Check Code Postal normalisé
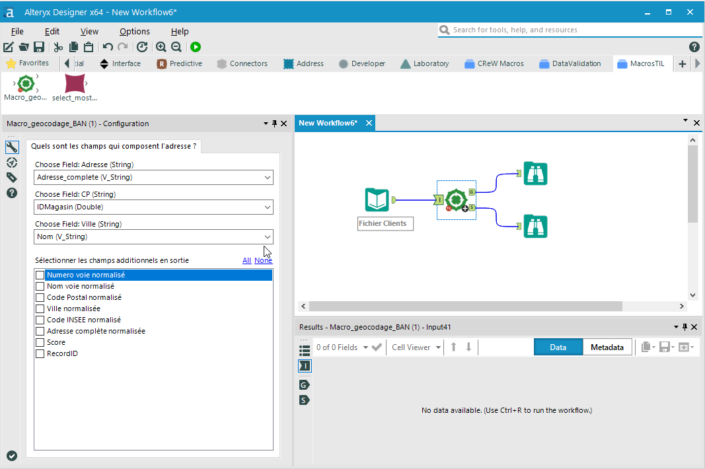The height and width of the screenshot is (469, 705). pos(40,297)
